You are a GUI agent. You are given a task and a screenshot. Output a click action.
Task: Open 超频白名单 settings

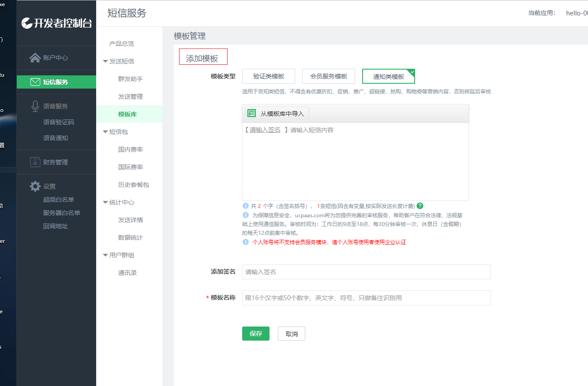[x=59, y=200]
